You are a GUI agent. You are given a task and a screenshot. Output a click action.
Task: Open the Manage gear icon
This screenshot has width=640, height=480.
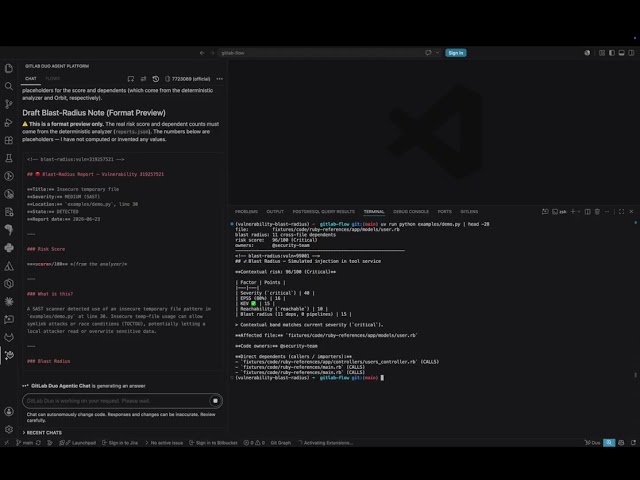point(9,429)
